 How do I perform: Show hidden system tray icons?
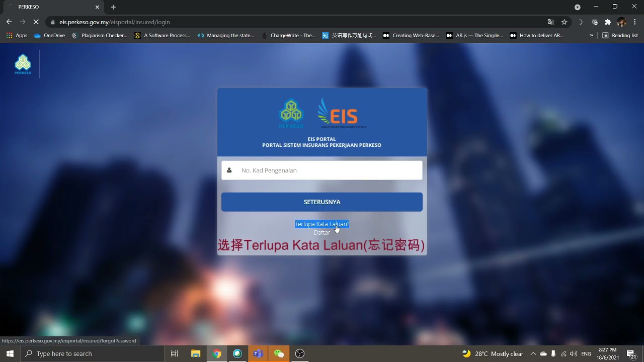tap(533, 354)
